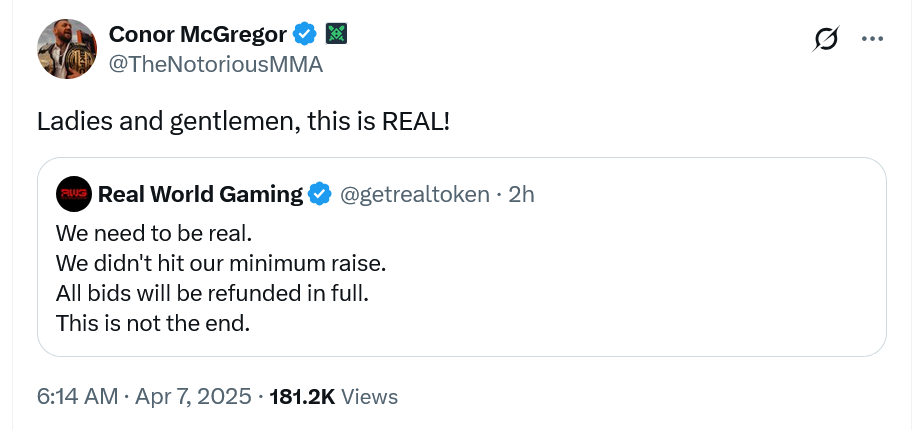This screenshot has width=921, height=430.
Task: Click the Grok slashed-circle icon
Action: [x=826, y=39]
